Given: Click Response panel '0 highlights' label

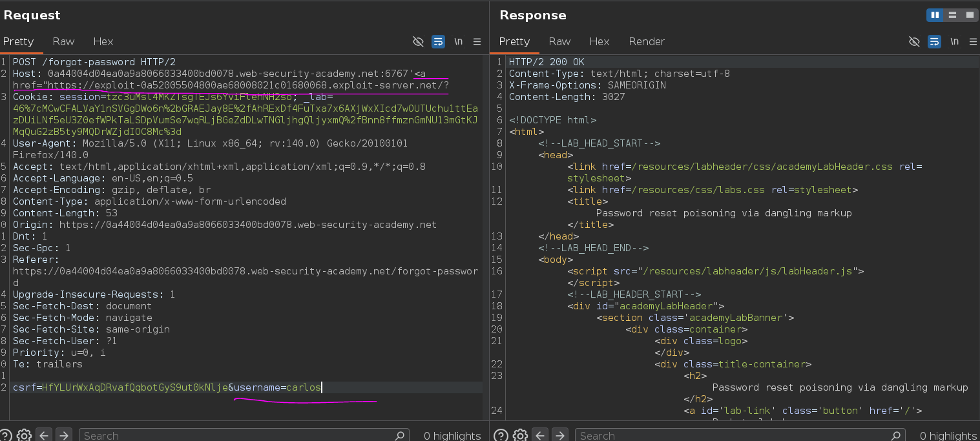Looking at the screenshot, I should click(x=948, y=436).
